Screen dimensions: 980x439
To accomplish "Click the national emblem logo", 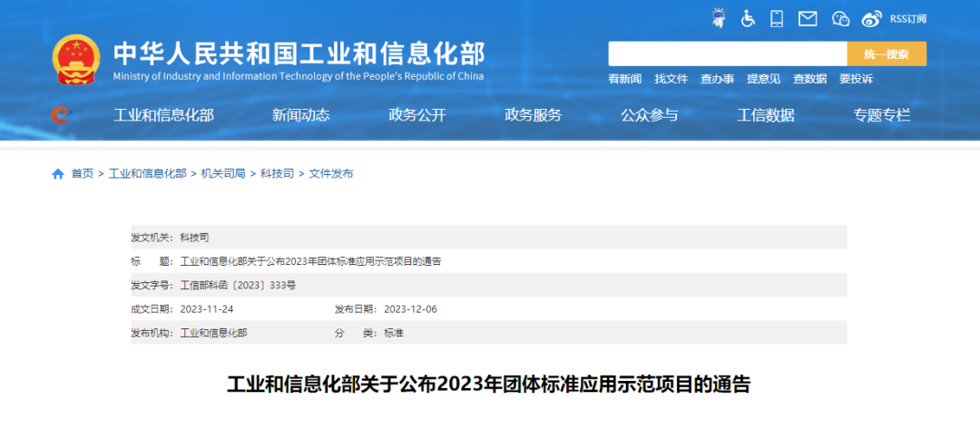I will click(x=76, y=60).
